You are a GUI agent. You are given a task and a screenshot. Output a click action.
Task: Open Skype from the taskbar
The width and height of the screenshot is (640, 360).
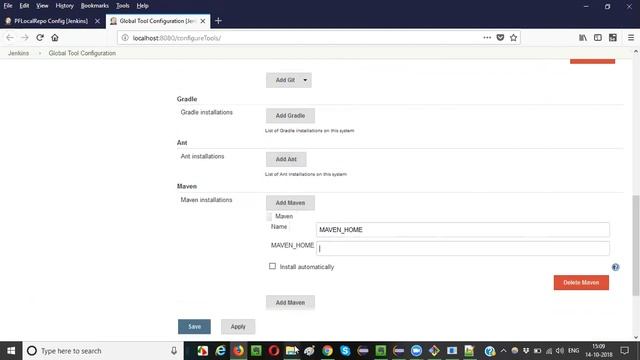point(345,351)
